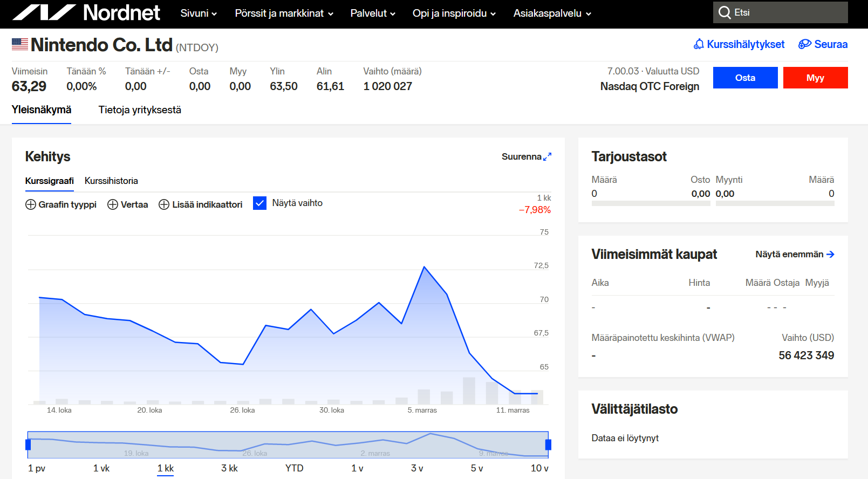Open the Näytä enemmän link

tap(794, 254)
